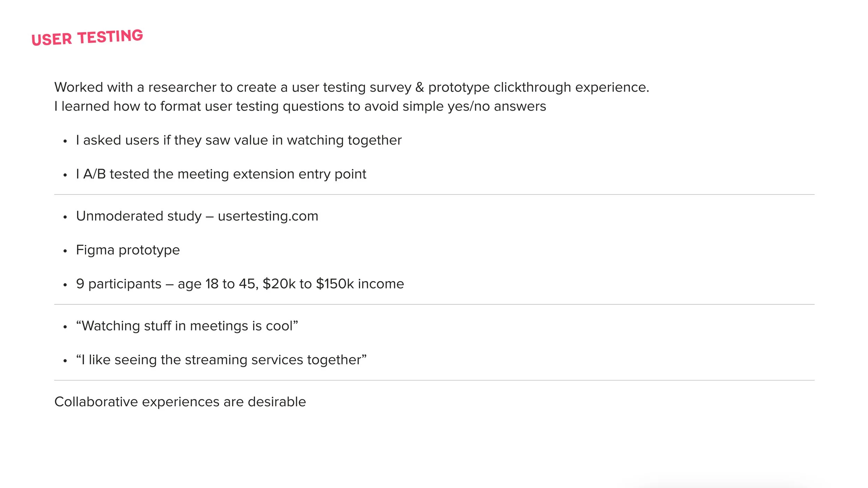Click the 'simple yes/no answers' phrase
Viewport: 868px width, 488px height.
[x=474, y=107]
